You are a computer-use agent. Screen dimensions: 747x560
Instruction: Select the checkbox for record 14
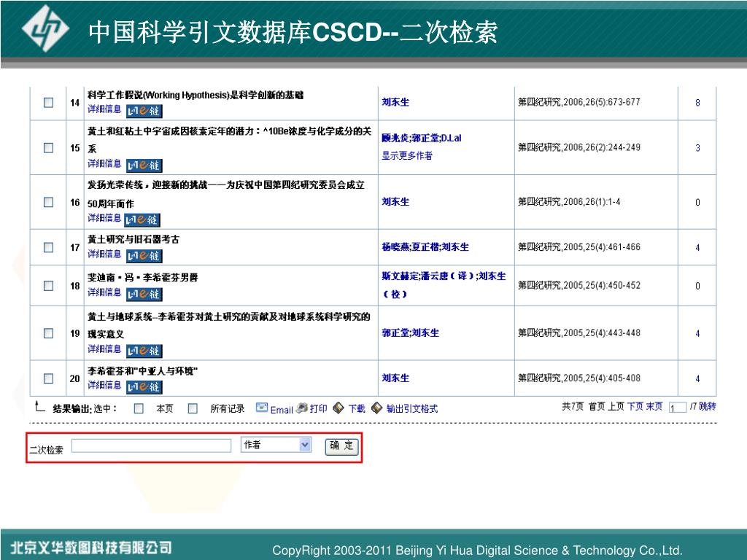pyautogui.click(x=49, y=102)
